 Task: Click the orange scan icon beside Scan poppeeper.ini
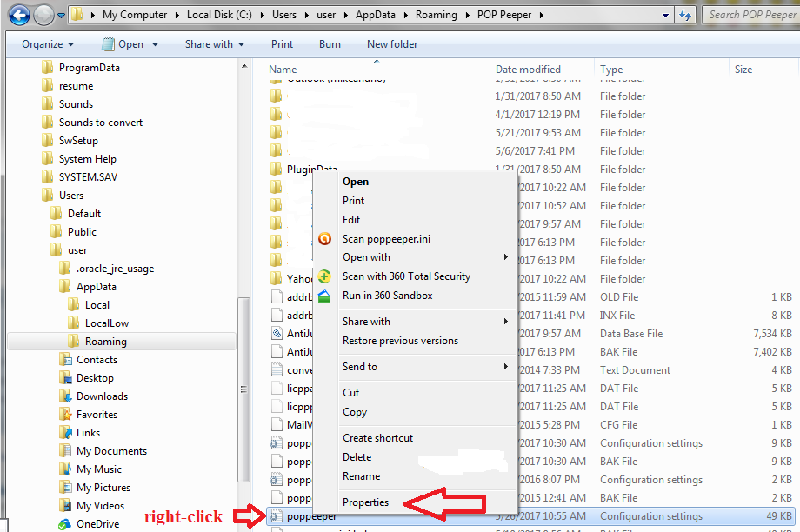pyautogui.click(x=324, y=239)
